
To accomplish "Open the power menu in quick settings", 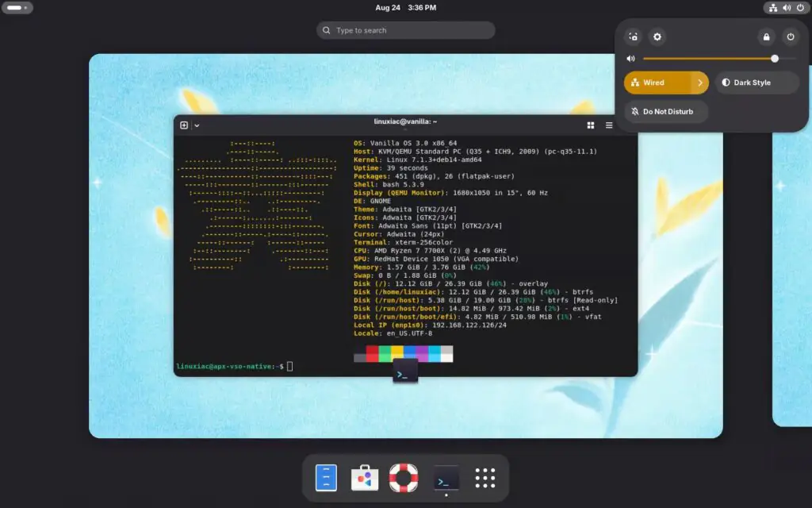I will pyautogui.click(x=791, y=37).
